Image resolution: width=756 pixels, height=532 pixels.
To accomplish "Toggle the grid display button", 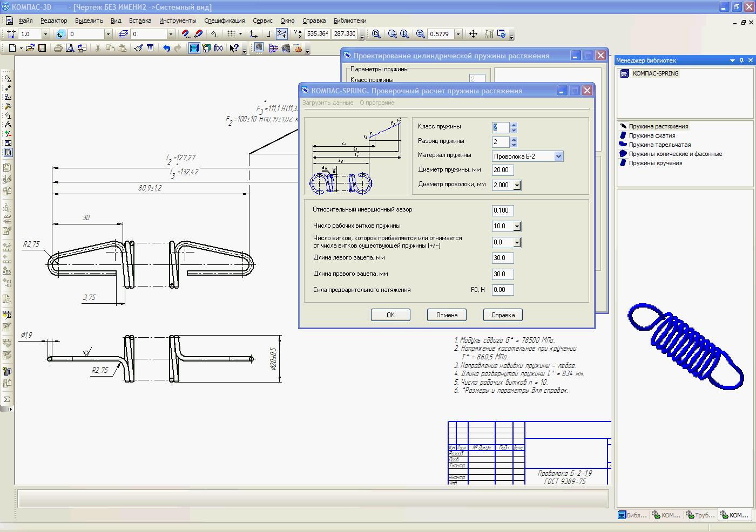I will click(x=231, y=34).
